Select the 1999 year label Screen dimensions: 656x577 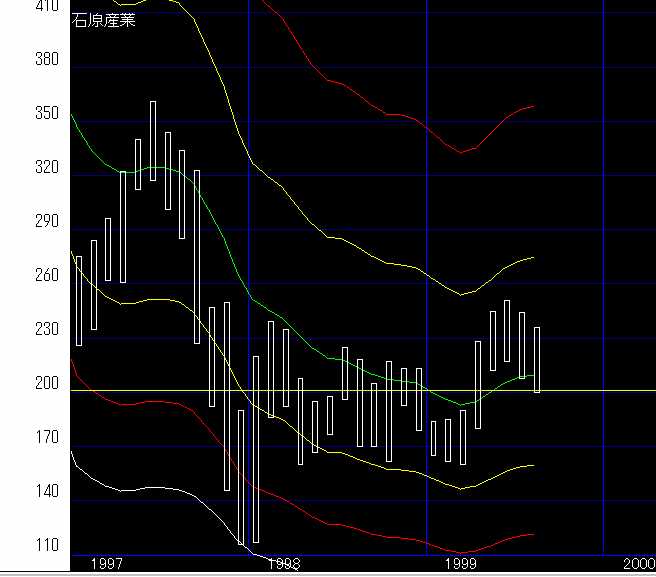(x=461, y=565)
